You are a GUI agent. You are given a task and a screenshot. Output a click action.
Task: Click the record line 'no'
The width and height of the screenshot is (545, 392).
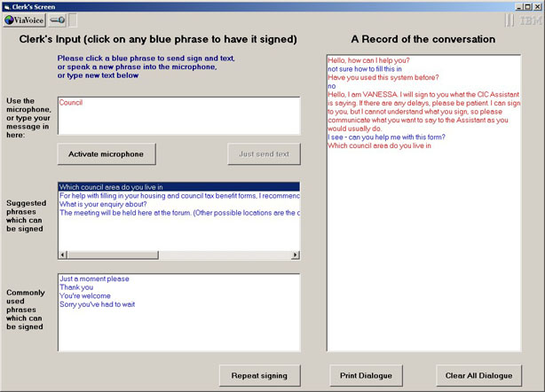332,86
